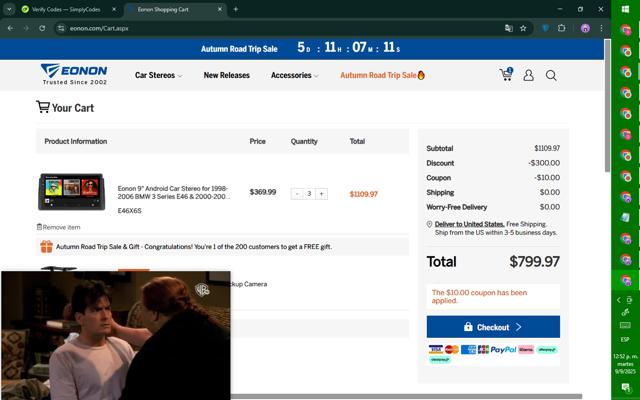The width and height of the screenshot is (640, 400).
Task: Reload the page
Action: coord(42,28)
